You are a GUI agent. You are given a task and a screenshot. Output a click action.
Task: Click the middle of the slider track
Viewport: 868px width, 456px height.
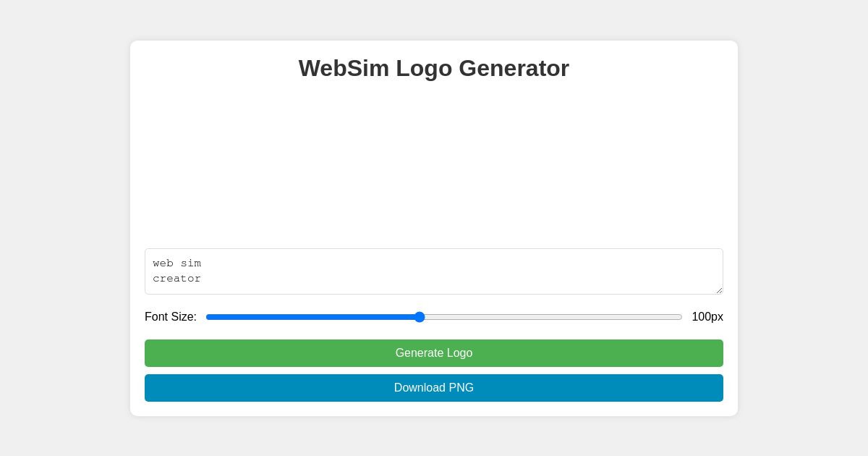(445, 317)
